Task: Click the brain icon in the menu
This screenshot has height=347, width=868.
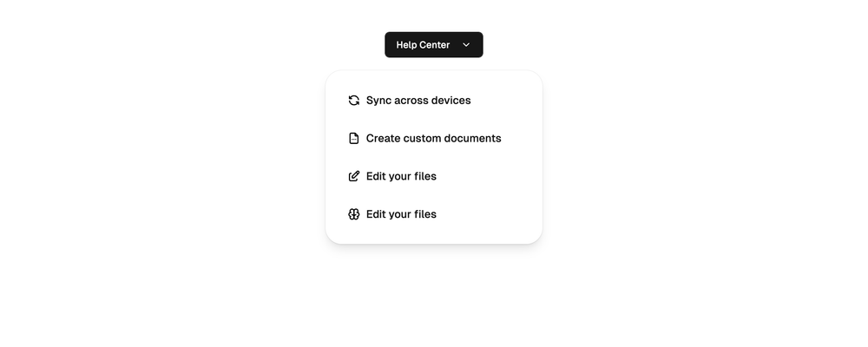Action: 354,214
